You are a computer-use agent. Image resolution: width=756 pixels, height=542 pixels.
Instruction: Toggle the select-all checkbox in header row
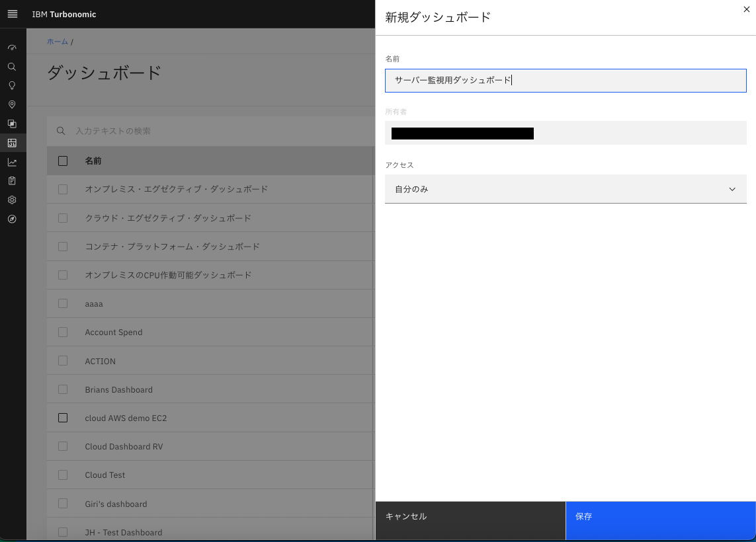click(x=63, y=161)
